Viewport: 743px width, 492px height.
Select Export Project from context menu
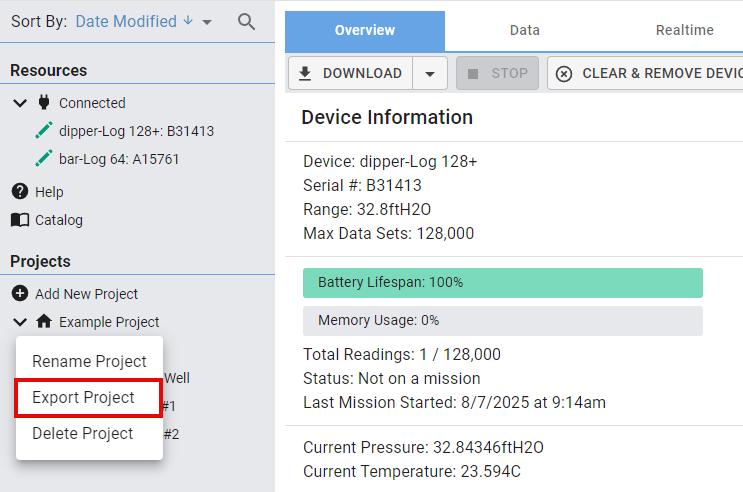83,397
